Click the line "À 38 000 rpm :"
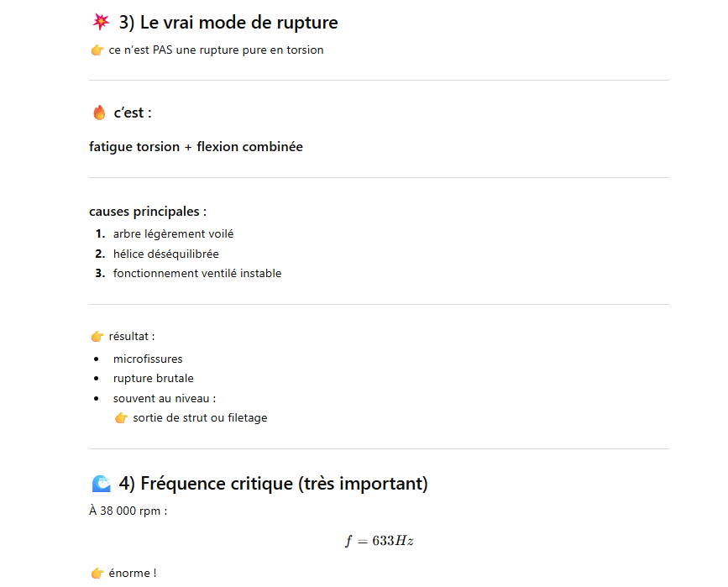 point(128,511)
